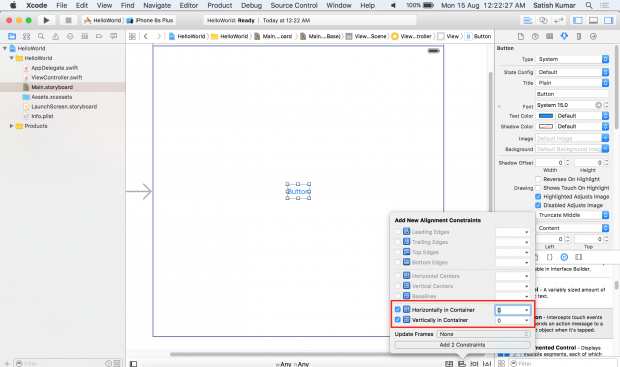The image size is (620, 367).
Task: Open the Breakpoint navigator icon
Action: coord(99,36)
